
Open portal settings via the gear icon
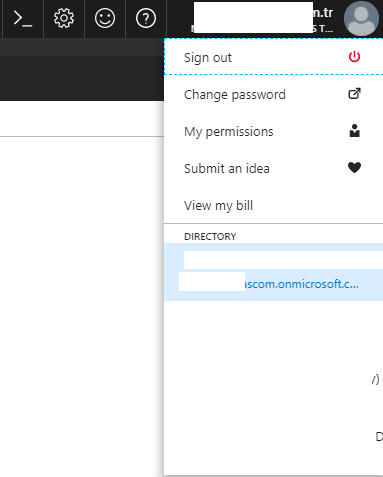(x=64, y=18)
